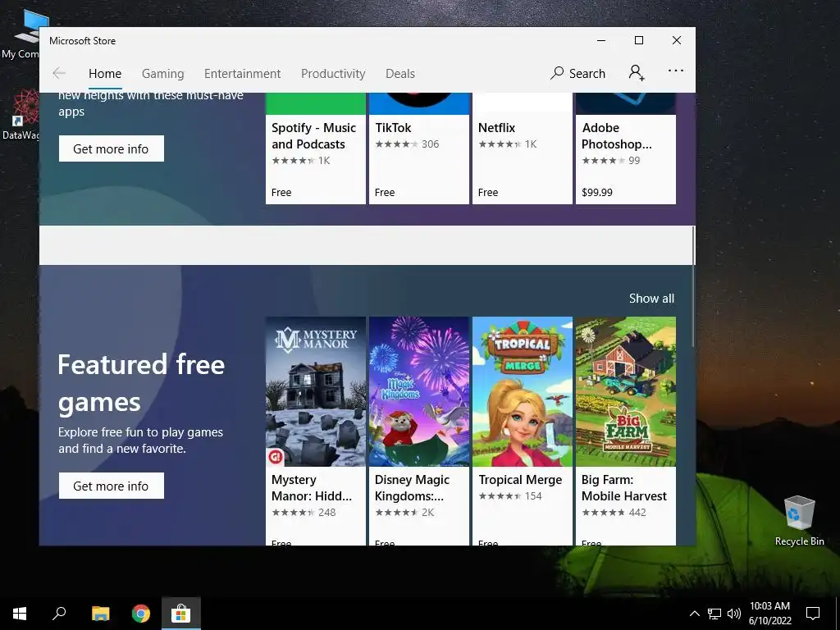The image size is (840, 630).
Task: Click the Netflix star rating 1K
Action: pyautogui.click(x=507, y=144)
